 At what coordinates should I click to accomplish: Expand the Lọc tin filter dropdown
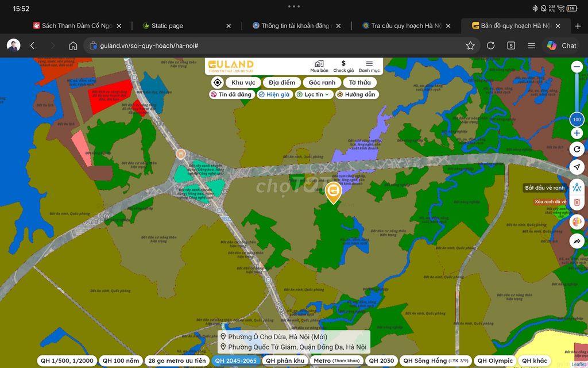[x=314, y=95]
